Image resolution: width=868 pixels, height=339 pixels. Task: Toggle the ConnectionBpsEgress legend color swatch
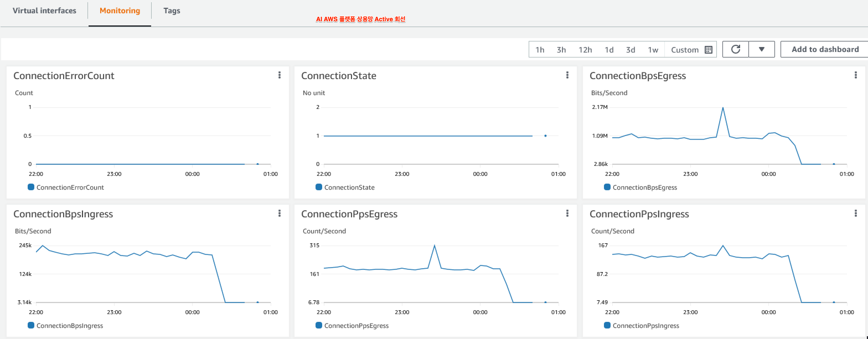607,187
